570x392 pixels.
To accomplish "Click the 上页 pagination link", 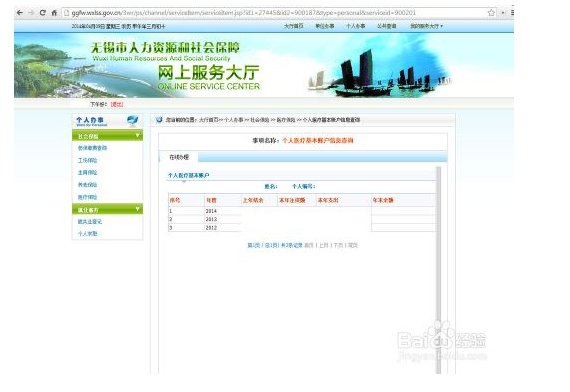I will pyautogui.click(x=324, y=245).
